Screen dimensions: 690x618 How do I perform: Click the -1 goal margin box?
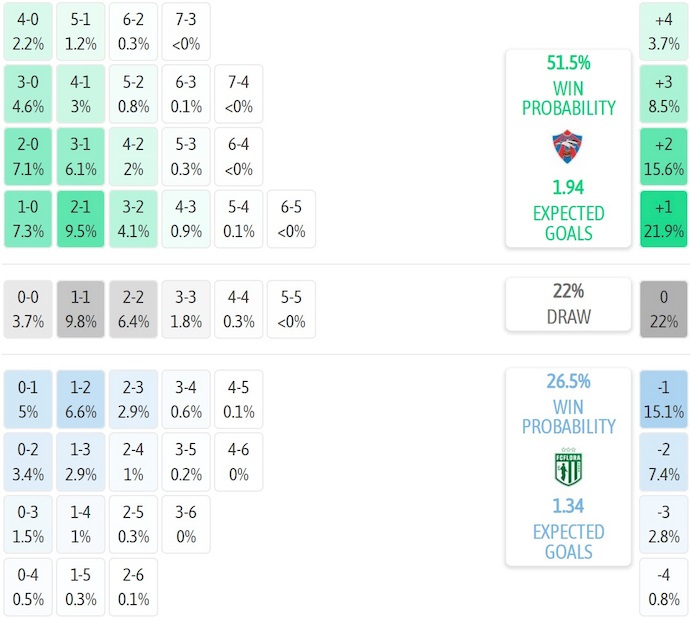coord(664,399)
